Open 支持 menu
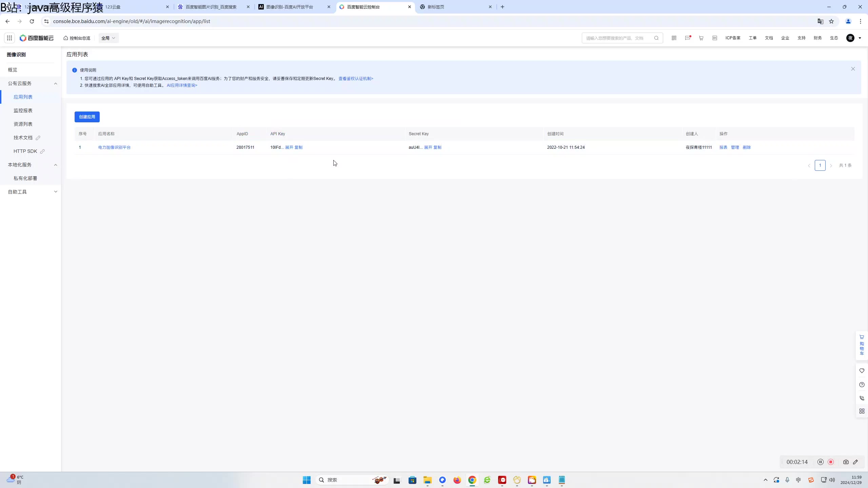Image resolution: width=868 pixels, height=488 pixels. 802,38
